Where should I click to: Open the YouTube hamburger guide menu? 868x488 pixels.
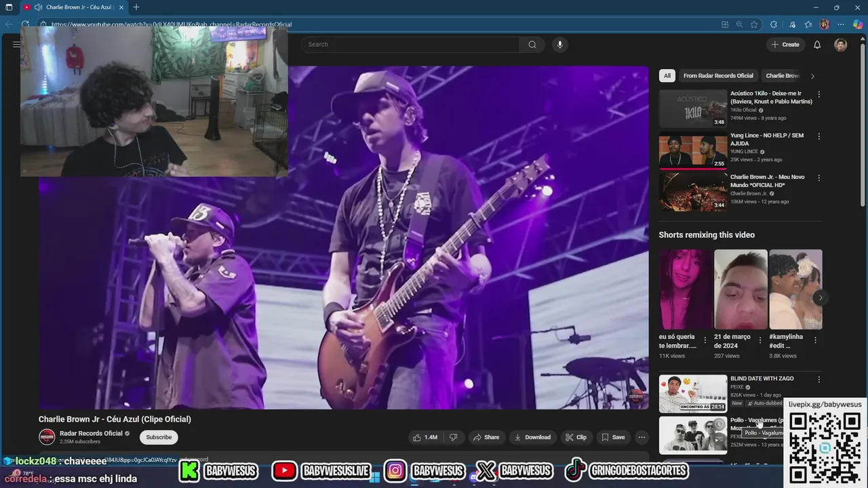pos(16,45)
